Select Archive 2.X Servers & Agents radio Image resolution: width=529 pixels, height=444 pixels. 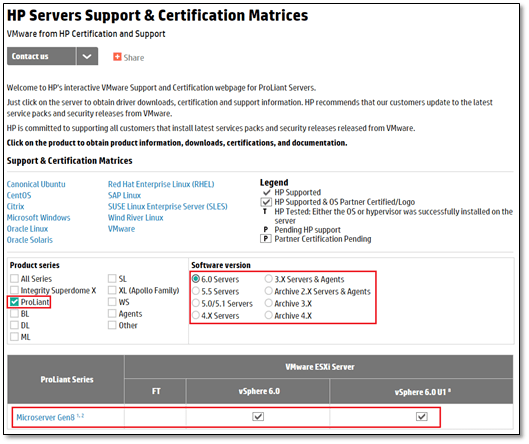click(269, 291)
